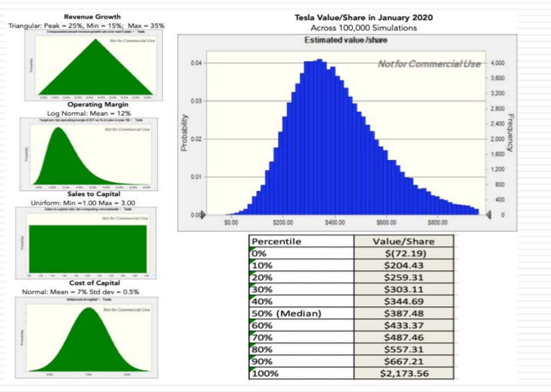The width and height of the screenshot is (551, 392).
Task: Click the Percentile column header cell
Action: (302, 241)
